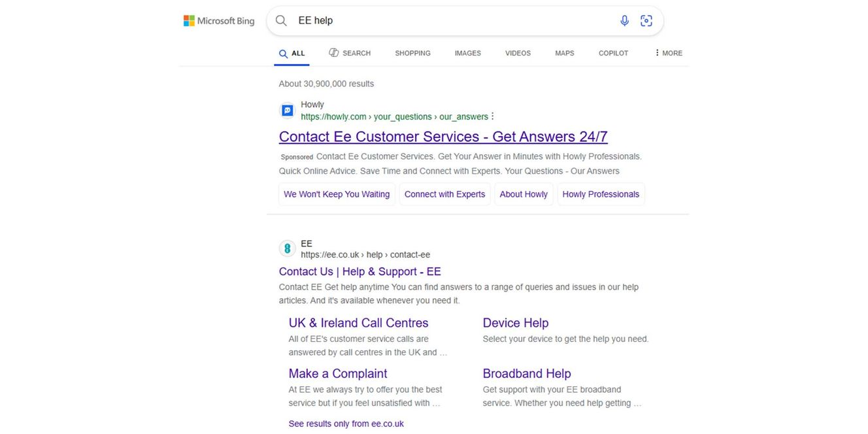Viewport: 868px width, 434px height.
Task: Go to the Maps tab
Action: [x=564, y=53]
